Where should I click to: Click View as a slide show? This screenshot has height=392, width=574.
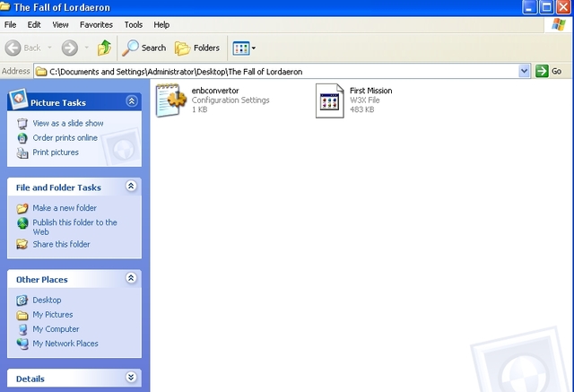point(68,124)
